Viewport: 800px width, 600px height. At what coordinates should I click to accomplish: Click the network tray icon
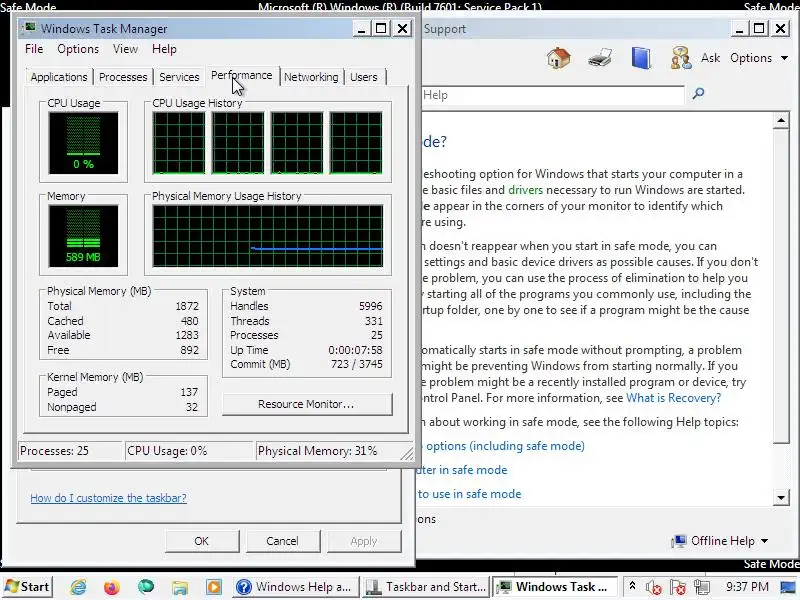point(702,587)
